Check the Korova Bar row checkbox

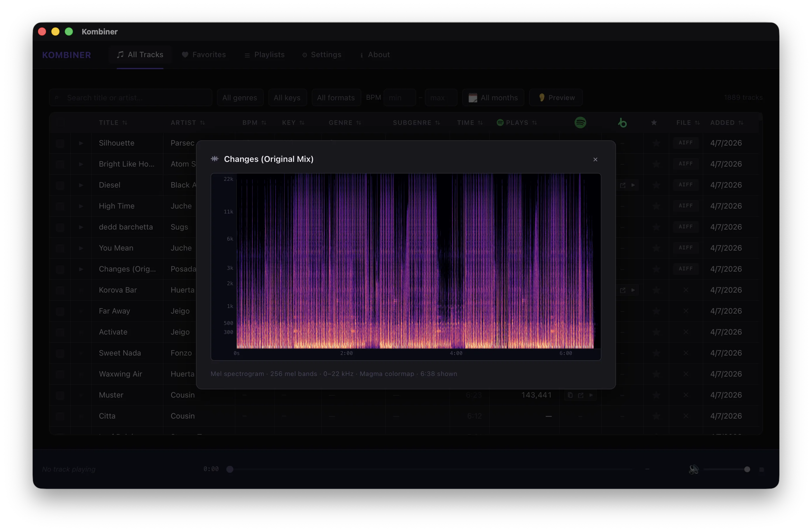click(x=60, y=290)
